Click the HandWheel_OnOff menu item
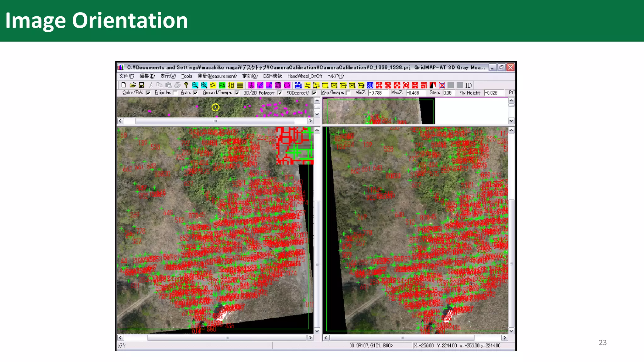Screen dimensions: 644x362 [305, 76]
